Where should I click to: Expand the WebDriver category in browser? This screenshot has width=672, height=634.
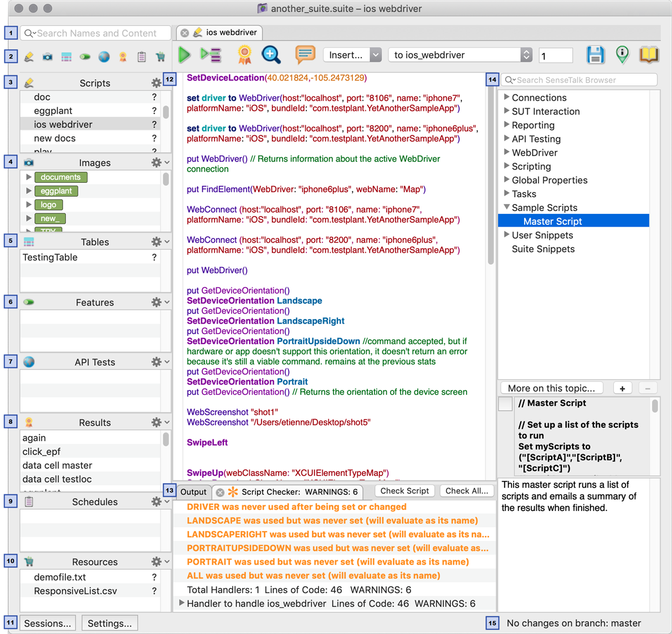[x=506, y=152]
